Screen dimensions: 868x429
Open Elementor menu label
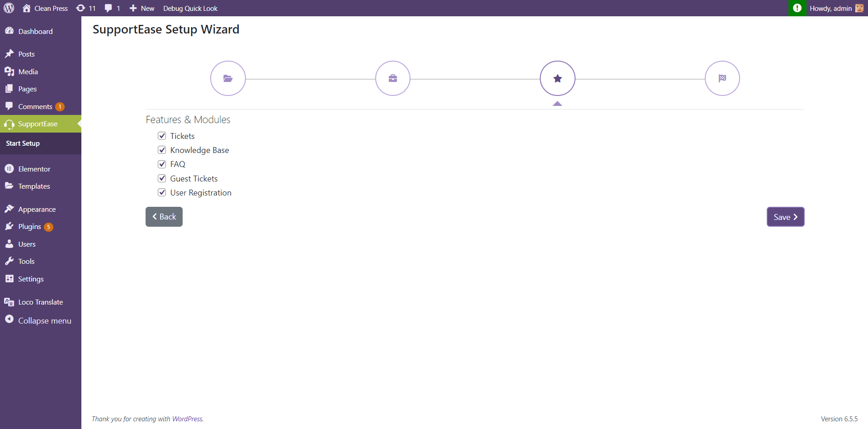34,169
